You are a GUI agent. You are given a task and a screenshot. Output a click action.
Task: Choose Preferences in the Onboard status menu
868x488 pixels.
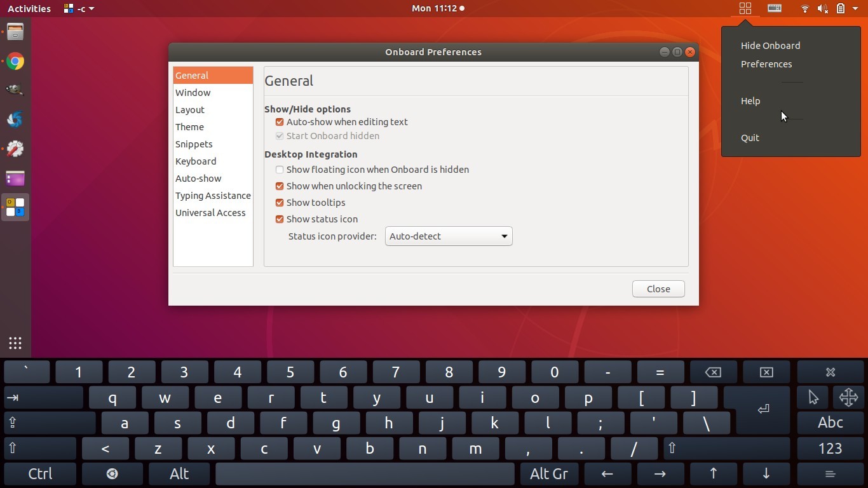click(766, 64)
